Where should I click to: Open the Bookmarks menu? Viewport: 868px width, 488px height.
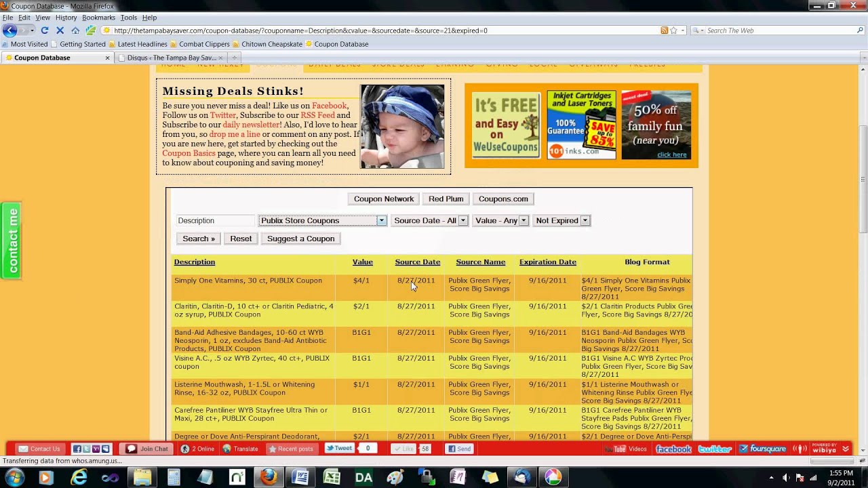(98, 18)
